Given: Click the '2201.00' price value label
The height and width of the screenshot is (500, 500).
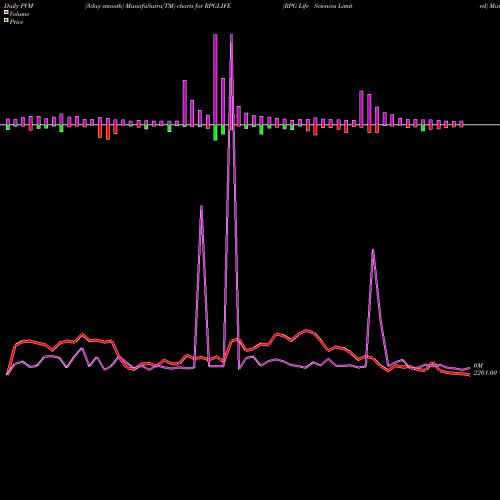Looking at the screenshot, I should click(x=485, y=373).
